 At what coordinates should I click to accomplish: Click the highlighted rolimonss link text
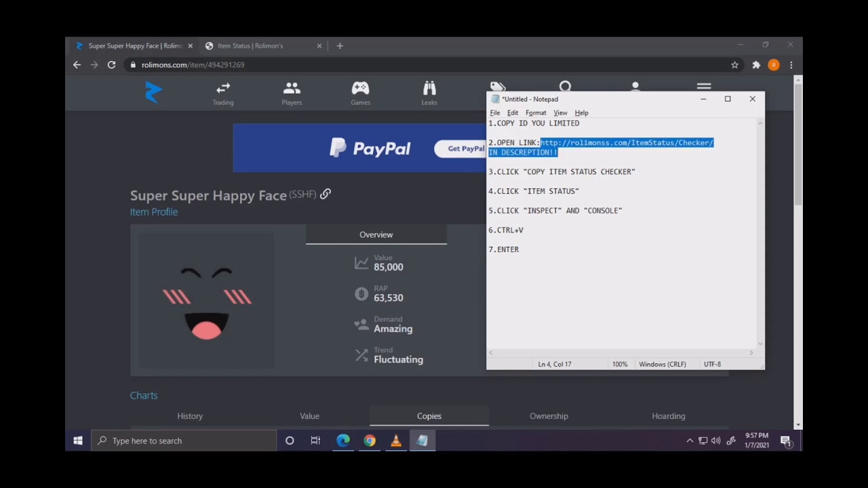point(627,142)
